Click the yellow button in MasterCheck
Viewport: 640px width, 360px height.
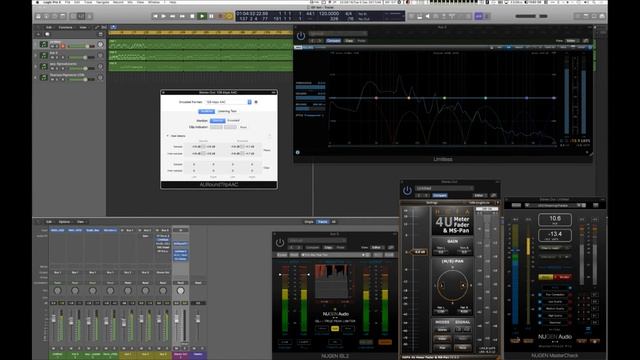click(x=546, y=277)
